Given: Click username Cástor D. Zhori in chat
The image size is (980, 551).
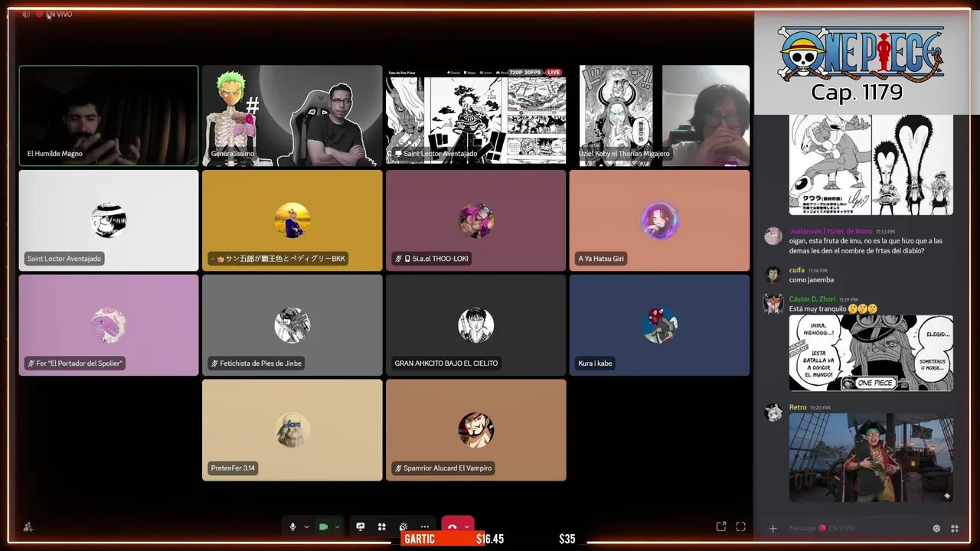Looking at the screenshot, I should tap(812, 299).
